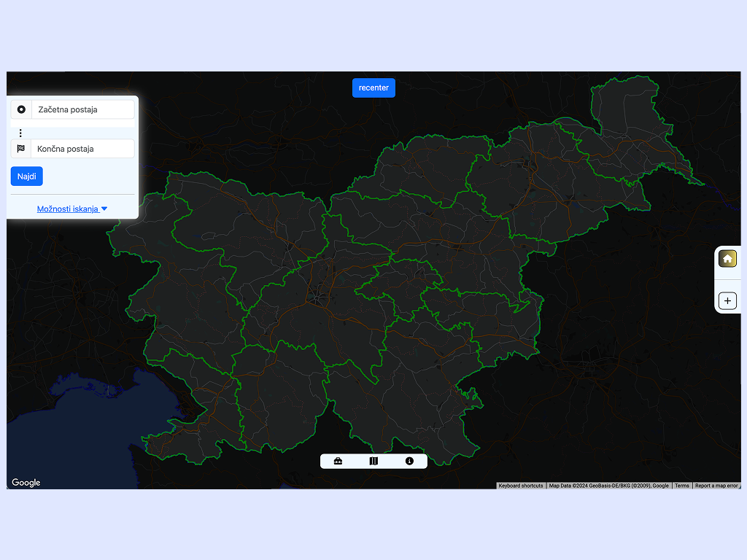Expand the Možnosti iskanja search options
Image resolution: width=747 pixels, height=560 pixels.
coord(72,209)
